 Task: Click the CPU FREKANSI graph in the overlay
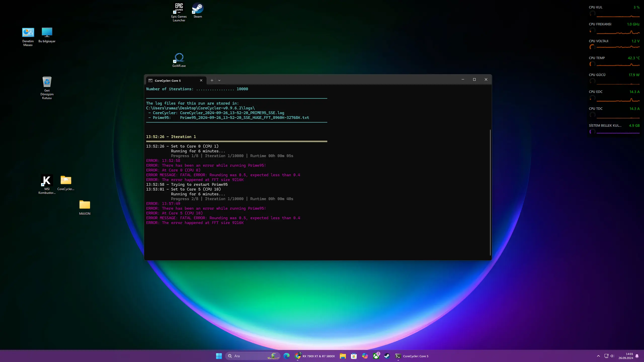[618, 32]
